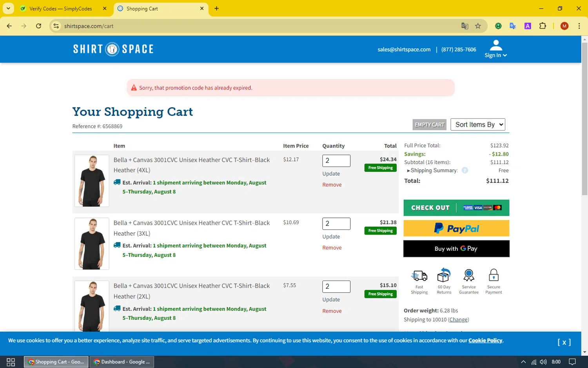The width and height of the screenshot is (588, 368).
Task: Expand the Sign In dropdown chevron
Action: click(x=505, y=55)
